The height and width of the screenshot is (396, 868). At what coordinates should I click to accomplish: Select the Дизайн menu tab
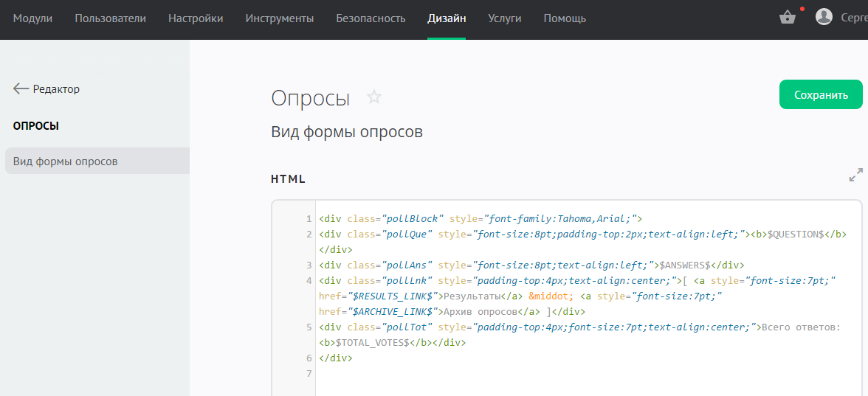click(x=447, y=18)
